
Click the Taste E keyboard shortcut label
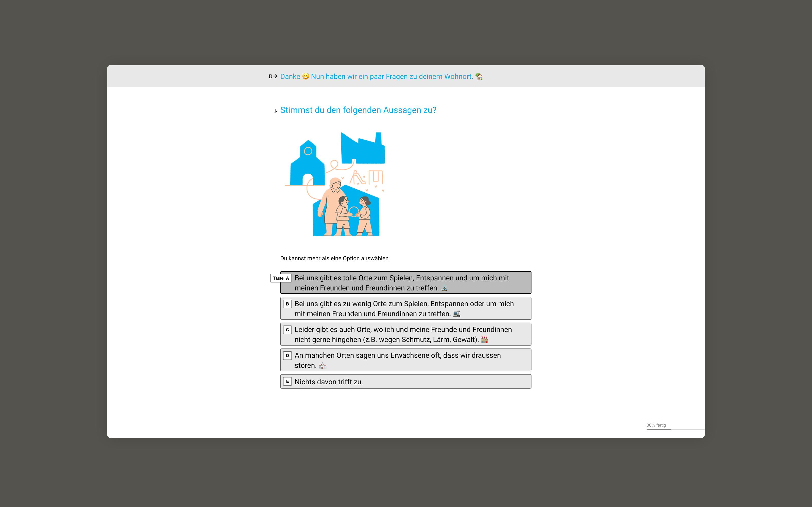click(x=287, y=382)
